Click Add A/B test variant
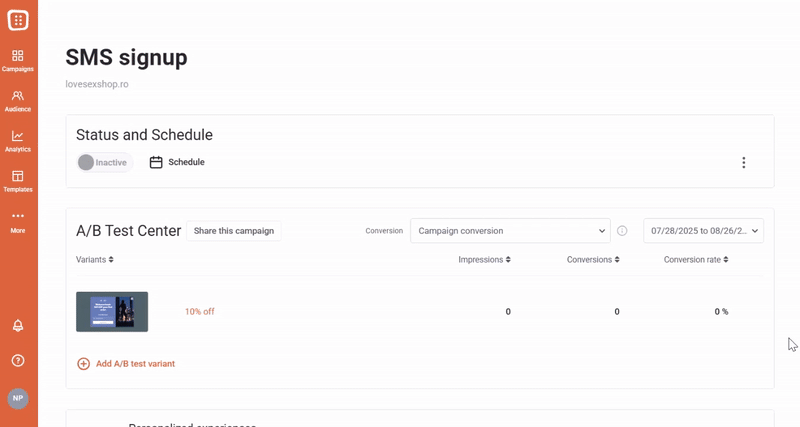This screenshot has height=427, width=800. point(126,364)
